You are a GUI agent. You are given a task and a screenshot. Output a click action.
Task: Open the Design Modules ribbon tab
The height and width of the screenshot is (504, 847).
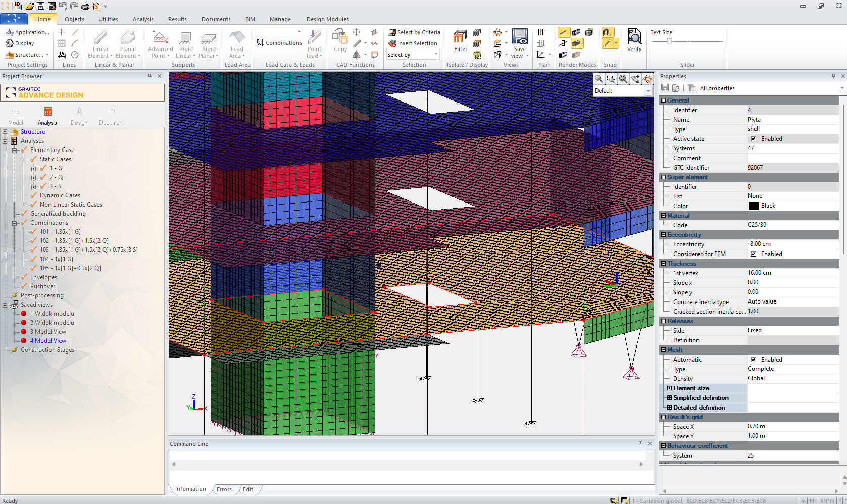(x=327, y=19)
